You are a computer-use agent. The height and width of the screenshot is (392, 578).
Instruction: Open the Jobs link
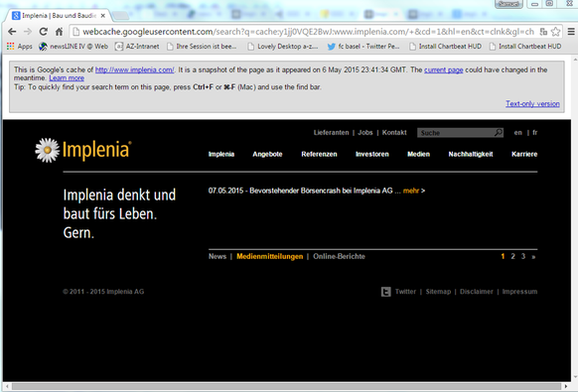click(365, 133)
